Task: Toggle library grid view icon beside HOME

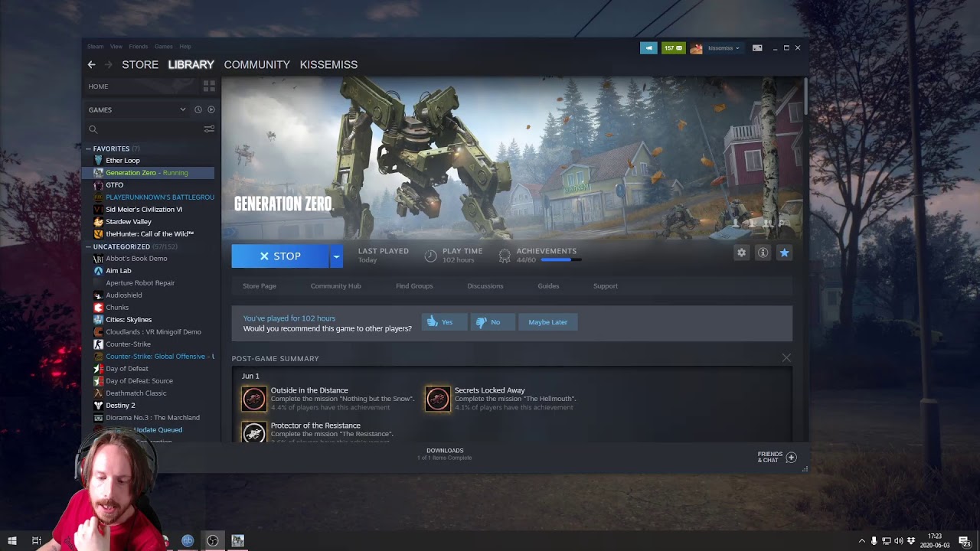Action: pos(208,86)
